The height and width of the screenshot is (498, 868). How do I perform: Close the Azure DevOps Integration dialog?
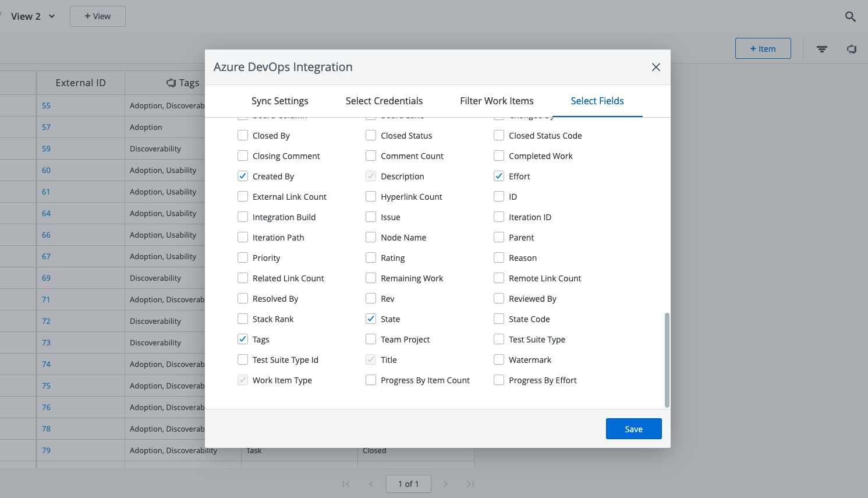[x=656, y=67]
